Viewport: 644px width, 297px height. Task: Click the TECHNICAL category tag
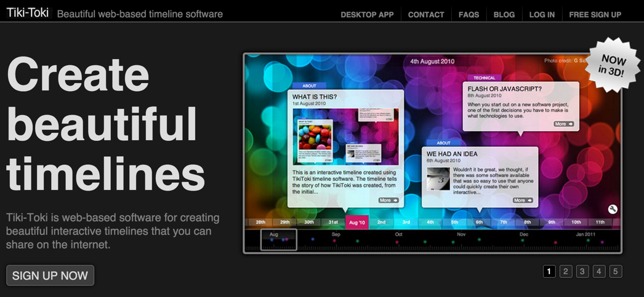tap(485, 77)
